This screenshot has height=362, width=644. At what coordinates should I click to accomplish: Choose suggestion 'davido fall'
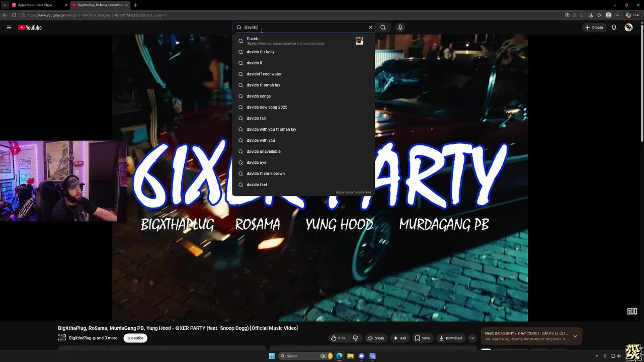tap(303, 118)
